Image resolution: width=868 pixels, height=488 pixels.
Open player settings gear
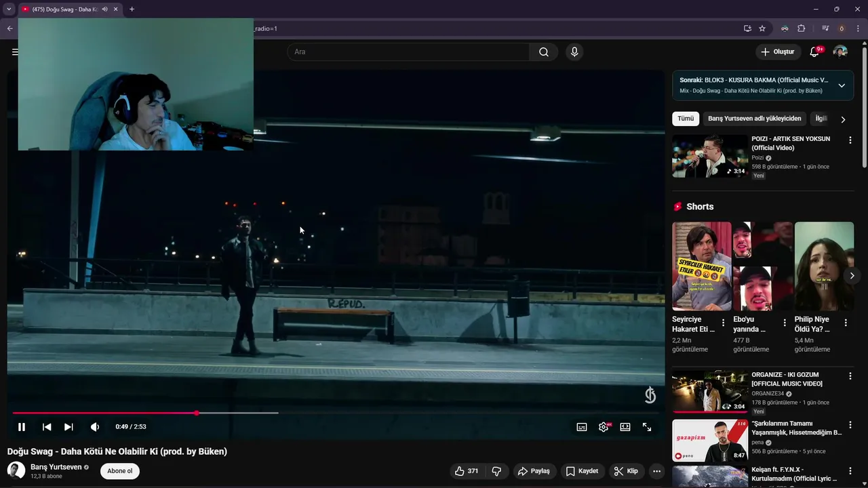pos(604,427)
